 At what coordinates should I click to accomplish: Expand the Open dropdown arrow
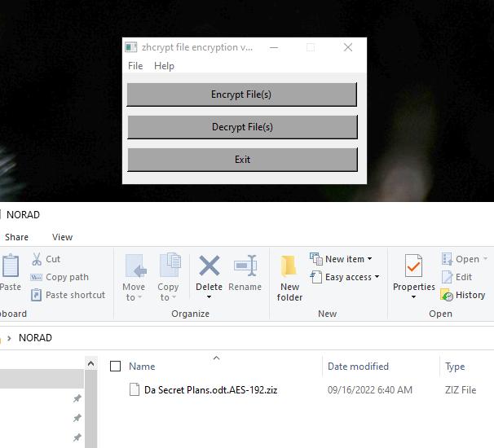coord(486,259)
